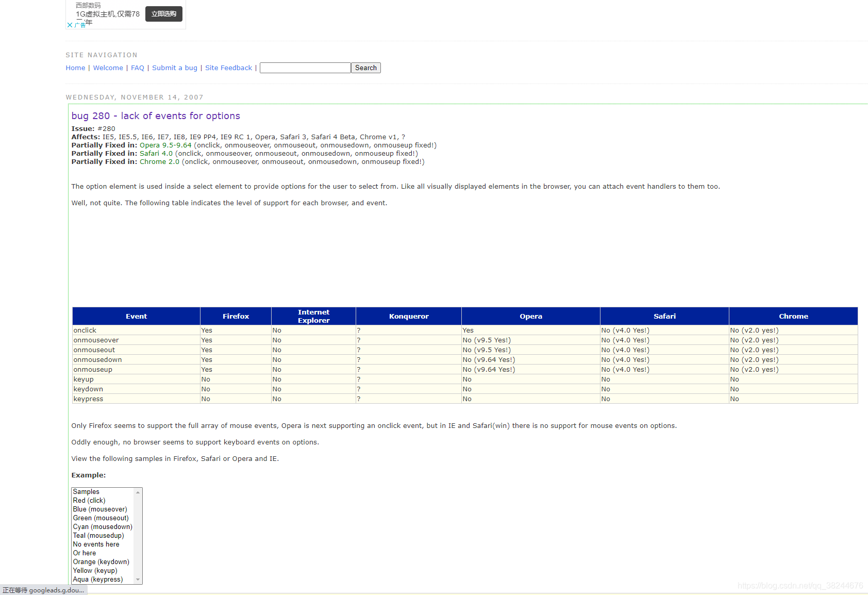
Task: Click the onmousedown event cell
Action: [x=137, y=360]
